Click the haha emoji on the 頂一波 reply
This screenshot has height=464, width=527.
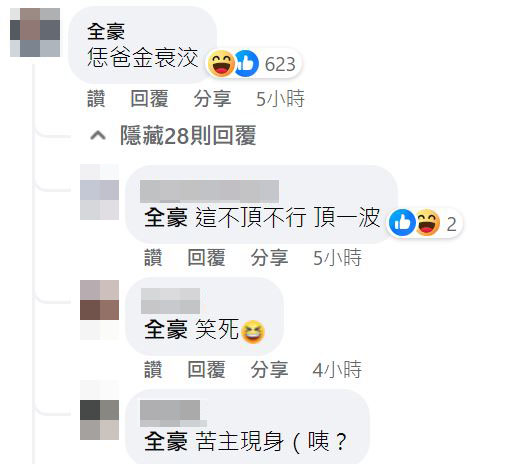tap(427, 222)
